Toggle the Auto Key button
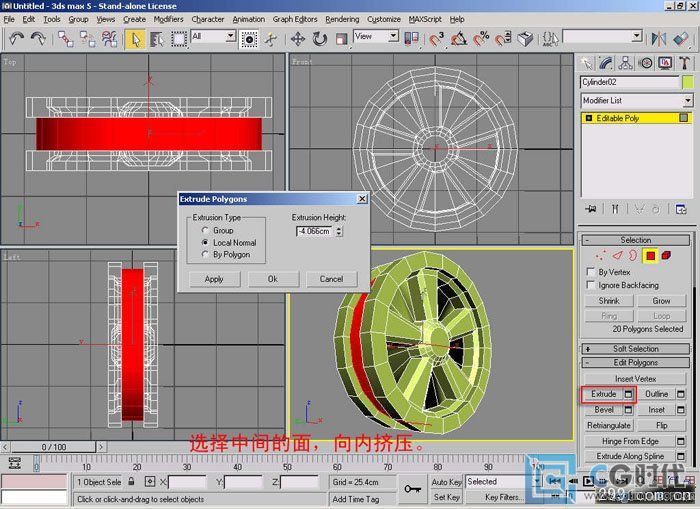The image size is (700, 509). pyautogui.click(x=446, y=482)
